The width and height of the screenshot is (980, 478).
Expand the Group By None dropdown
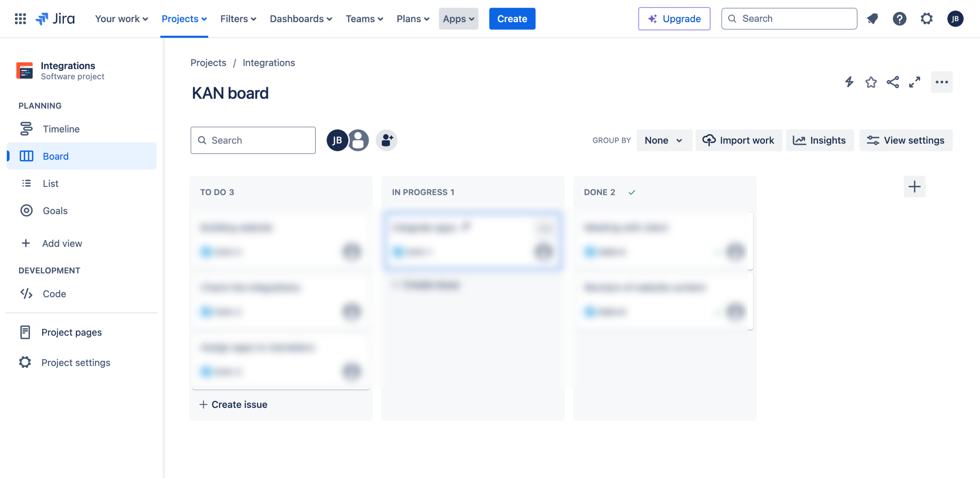coord(664,140)
